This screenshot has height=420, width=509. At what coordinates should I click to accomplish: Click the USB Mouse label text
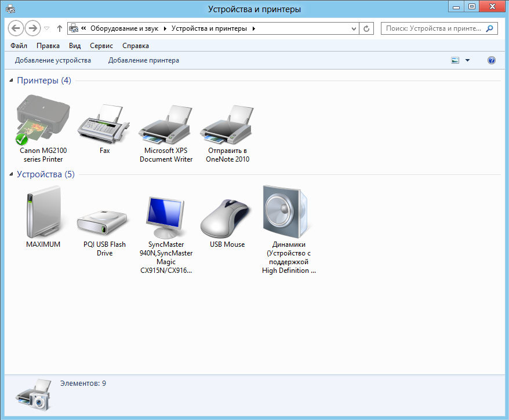coord(227,244)
